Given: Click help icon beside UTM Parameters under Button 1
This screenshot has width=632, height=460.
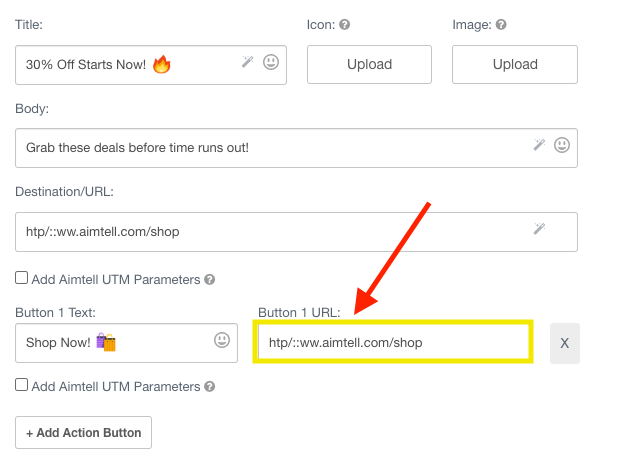Looking at the screenshot, I should pos(210,386).
